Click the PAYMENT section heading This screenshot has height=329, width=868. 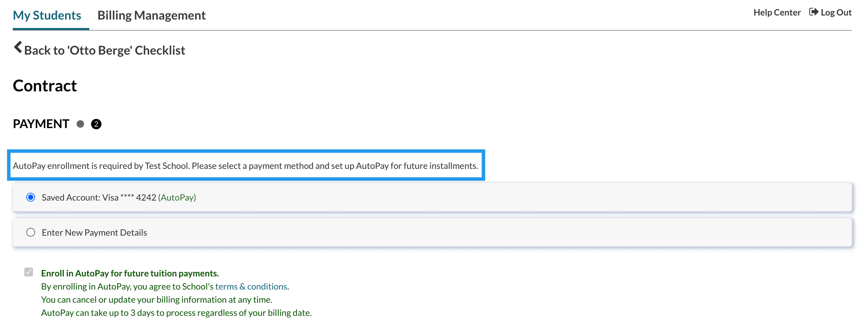coord(41,124)
